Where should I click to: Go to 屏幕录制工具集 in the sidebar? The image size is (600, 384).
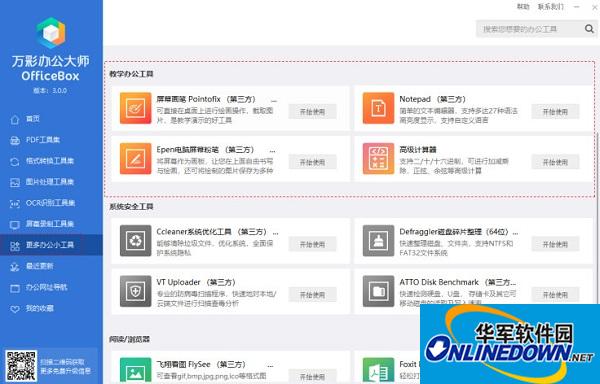pos(51,224)
